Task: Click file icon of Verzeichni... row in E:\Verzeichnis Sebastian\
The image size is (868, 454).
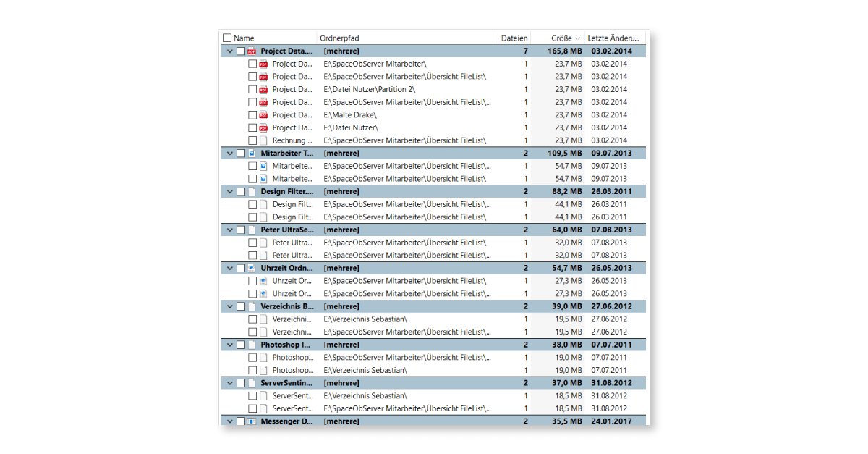Action: pos(263,319)
